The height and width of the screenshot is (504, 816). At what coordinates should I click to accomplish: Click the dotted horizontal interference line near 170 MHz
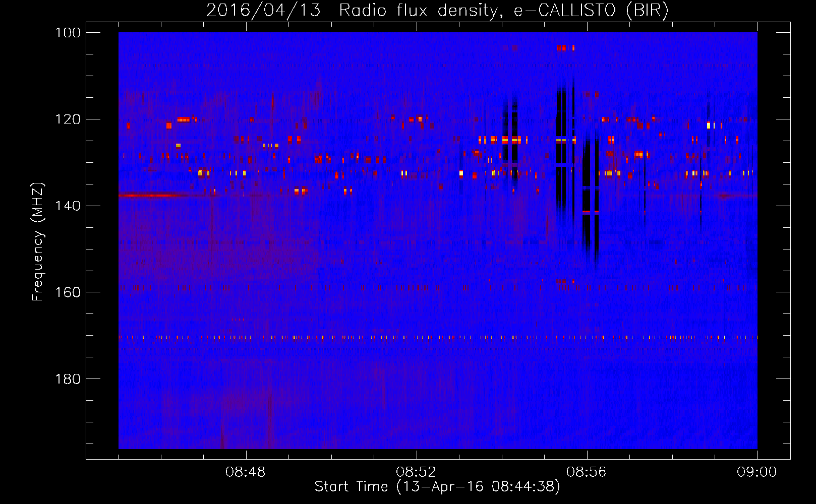pos(438,338)
